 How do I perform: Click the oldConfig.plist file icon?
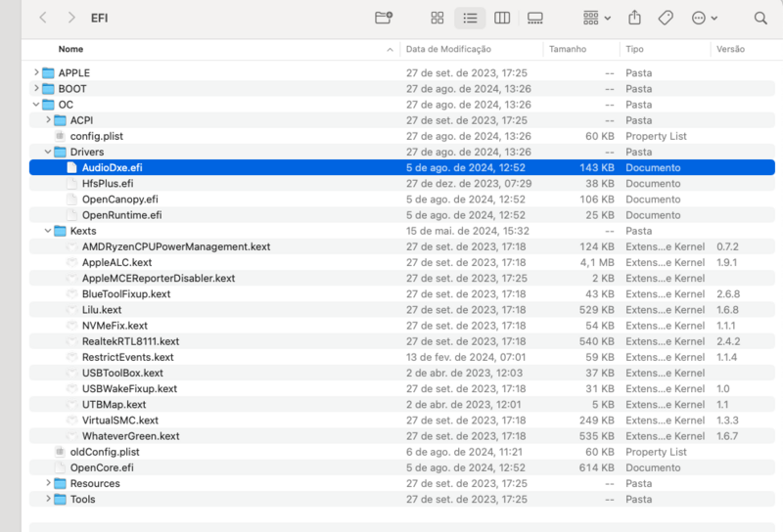60,452
